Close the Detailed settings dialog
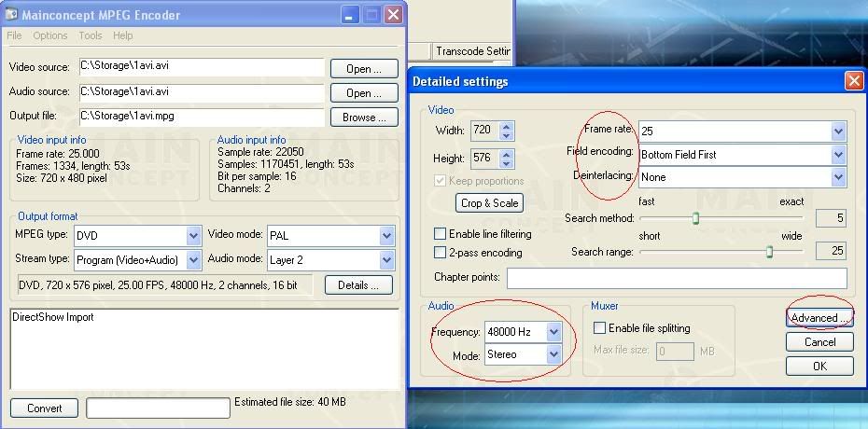This screenshot has height=429, width=868. click(854, 81)
